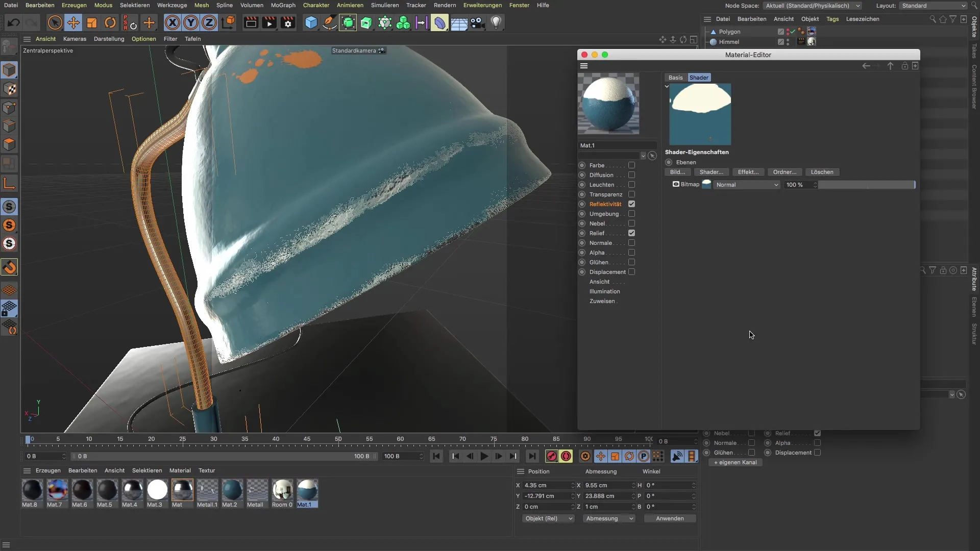Screen dimensions: 980x551
Task: Click the Undo arrow icon in top toolbar
Action: [x=14, y=22]
